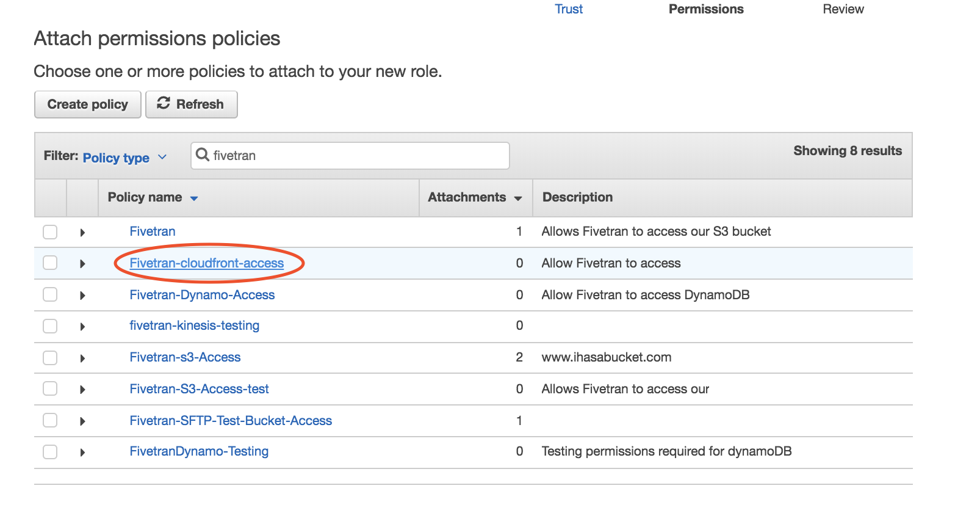The image size is (980, 513).
Task: Check the FivetranDynamo-Testing checkbox
Action: point(50,452)
